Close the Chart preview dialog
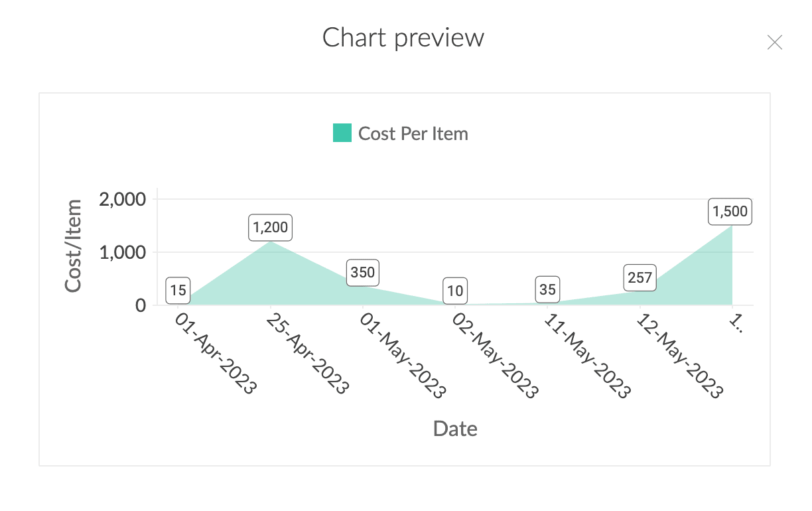This screenshot has width=812, height=511. pyautogui.click(x=774, y=43)
